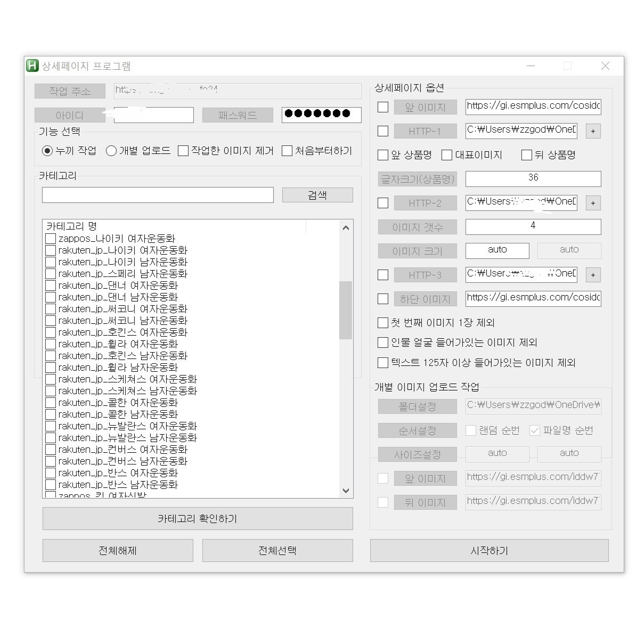Click the 아이디 input field
Image resolution: width=644 pixels, height=644 pixels.
[x=153, y=115]
